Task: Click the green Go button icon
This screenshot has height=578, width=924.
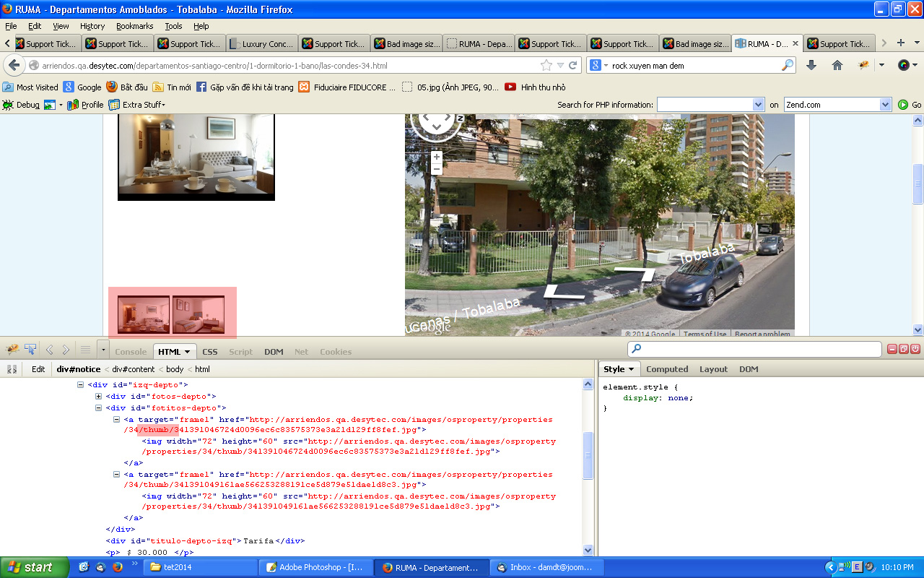Action: (x=902, y=105)
